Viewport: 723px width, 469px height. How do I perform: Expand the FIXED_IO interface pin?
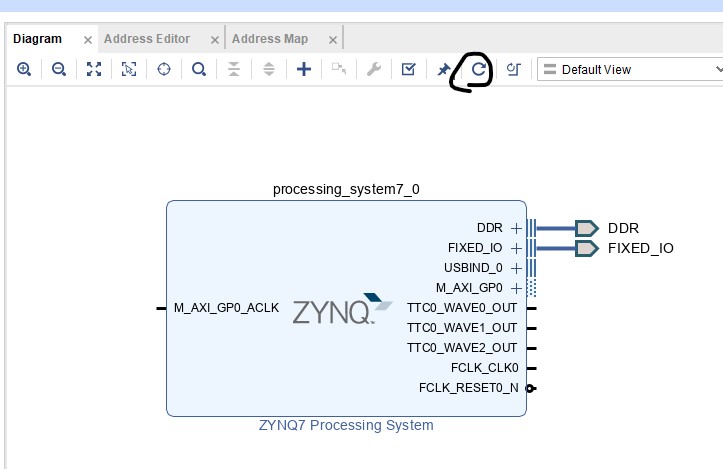pyautogui.click(x=516, y=248)
